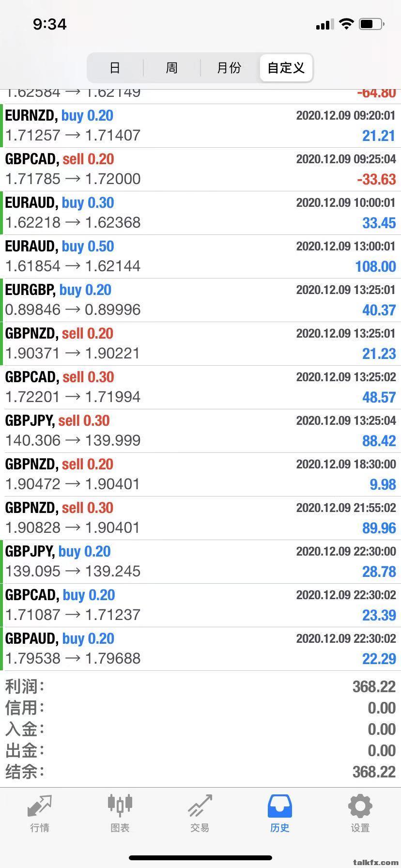Tap the 9:34 clock in status bar
The height and width of the screenshot is (868, 401).
(50, 24)
